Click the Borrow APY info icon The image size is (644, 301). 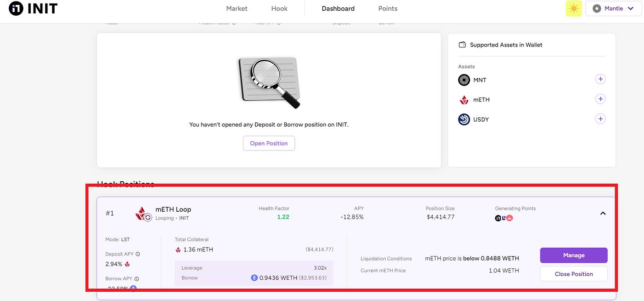point(137,278)
